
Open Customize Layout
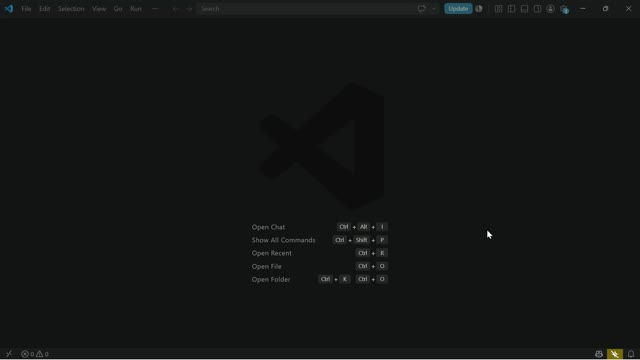tap(498, 9)
